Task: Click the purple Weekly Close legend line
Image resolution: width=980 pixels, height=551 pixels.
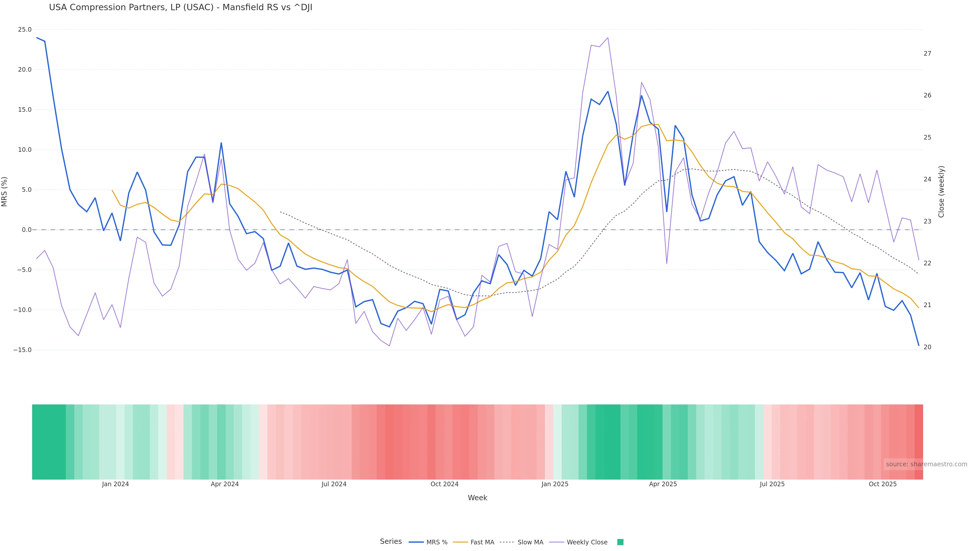Action: (x=557, y=542)
